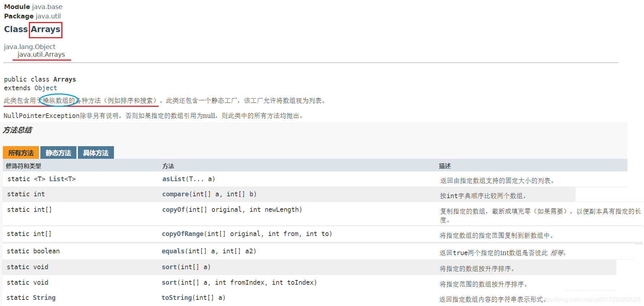Switch to the 所有方法 tab
Screen dimensions: 644x306
[21, 153]
